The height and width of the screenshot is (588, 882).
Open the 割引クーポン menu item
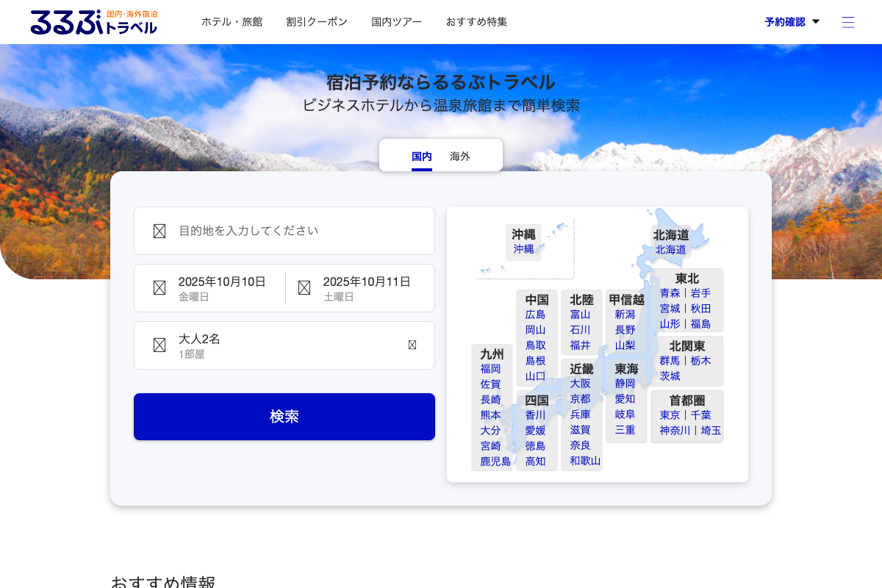[x=317, y=22]
